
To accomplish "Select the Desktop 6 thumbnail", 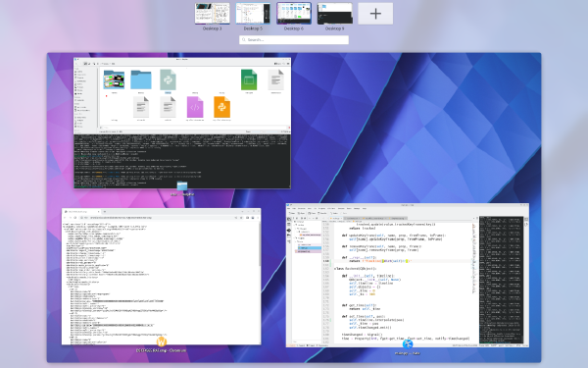I will 294,14.
